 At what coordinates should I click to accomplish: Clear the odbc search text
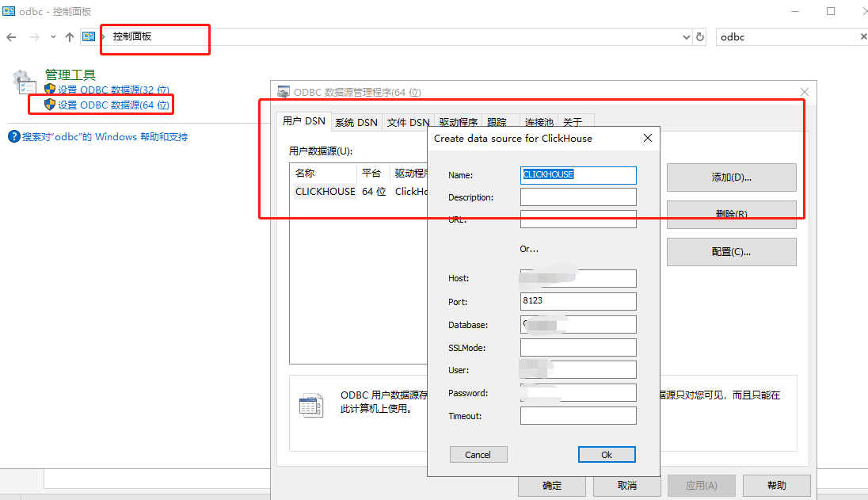coord(863,36)
